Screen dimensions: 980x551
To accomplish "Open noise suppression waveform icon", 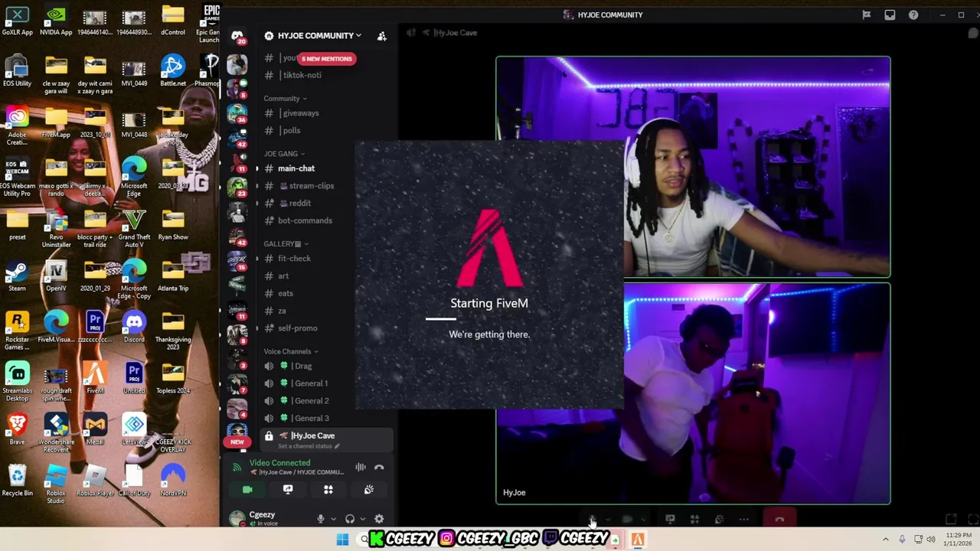I will pos(361,467).
